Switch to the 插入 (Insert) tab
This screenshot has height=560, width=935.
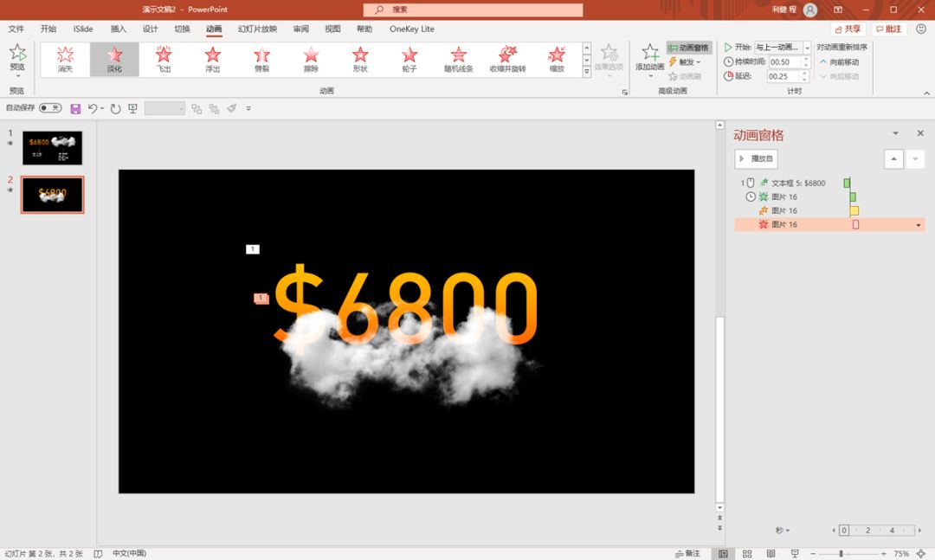pyautogui.click(x=118, y=29)
